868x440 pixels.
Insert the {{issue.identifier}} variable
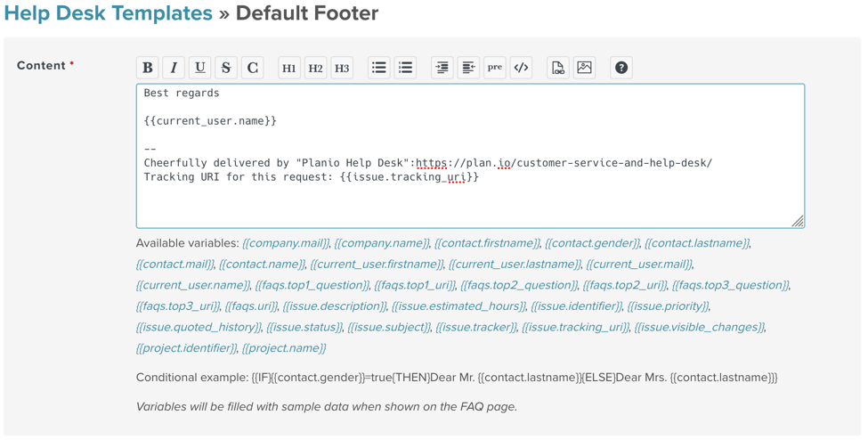point(576,306)
